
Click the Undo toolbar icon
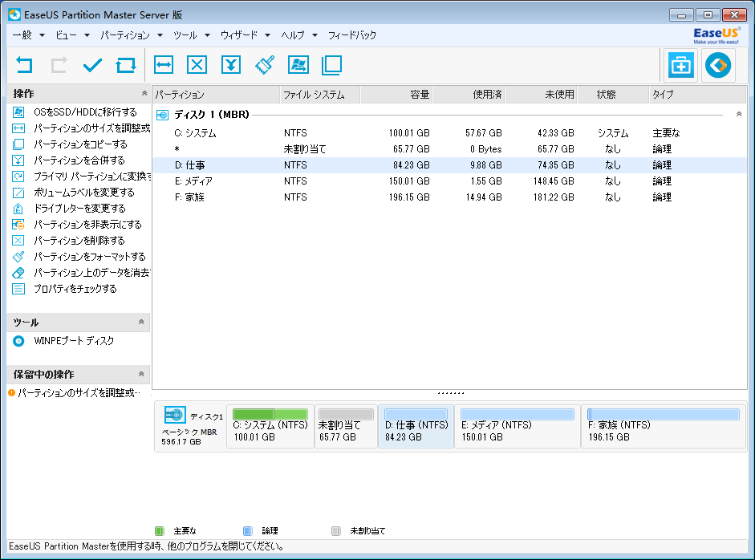(x=24, y=65)
